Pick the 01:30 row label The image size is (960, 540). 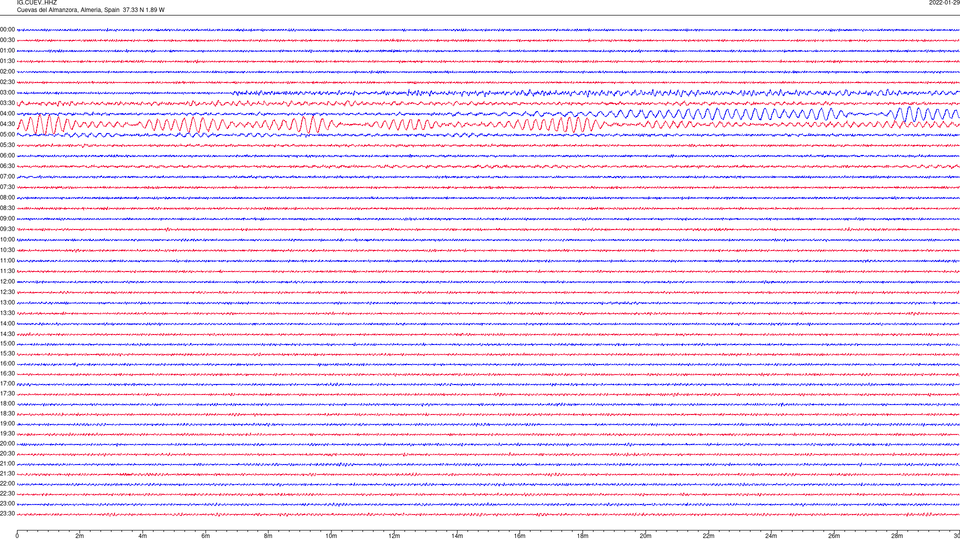(x=7, y=61)
